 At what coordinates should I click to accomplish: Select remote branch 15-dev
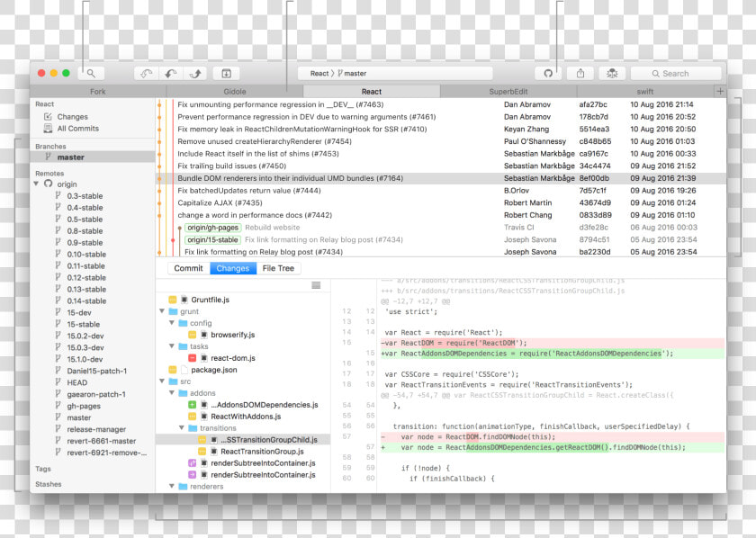[x=79, y=312]
